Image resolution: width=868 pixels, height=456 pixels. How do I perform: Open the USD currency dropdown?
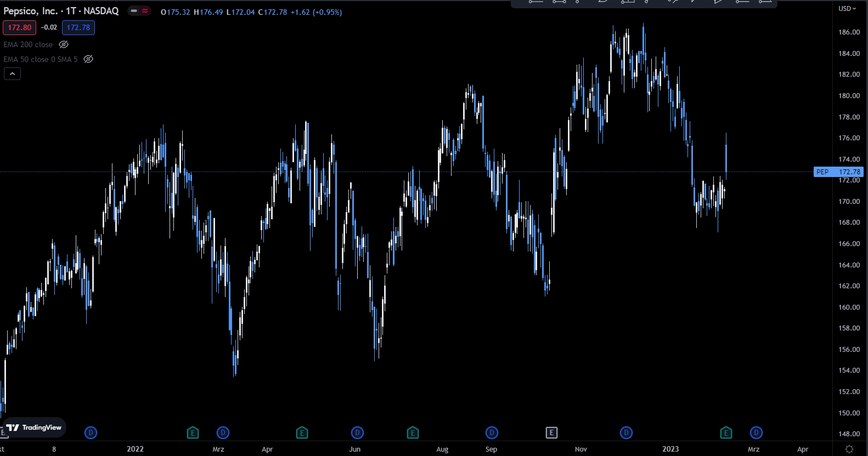tap(847, 8)
